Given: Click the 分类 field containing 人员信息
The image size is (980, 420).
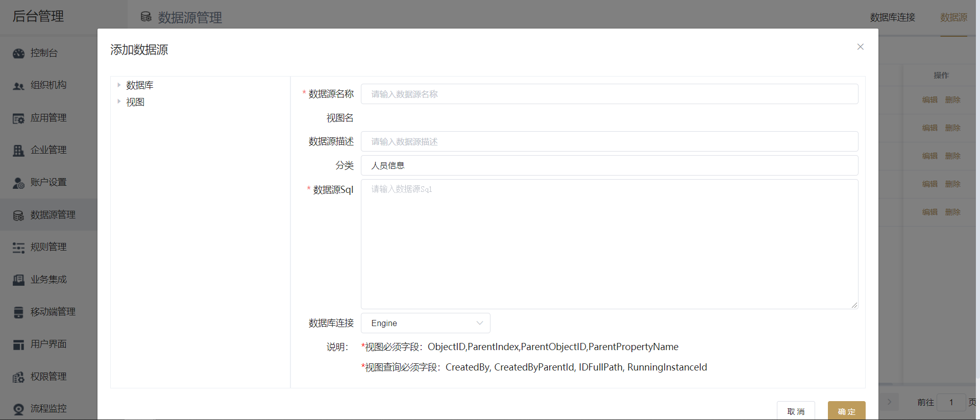Looking at the screenshot, I should tap(609, 165).
